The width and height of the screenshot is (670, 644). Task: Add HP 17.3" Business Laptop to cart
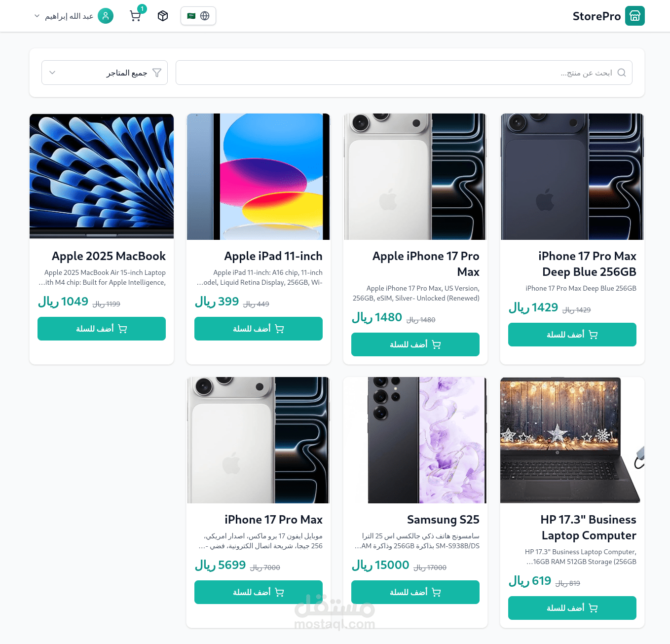[x=572, y=608]
